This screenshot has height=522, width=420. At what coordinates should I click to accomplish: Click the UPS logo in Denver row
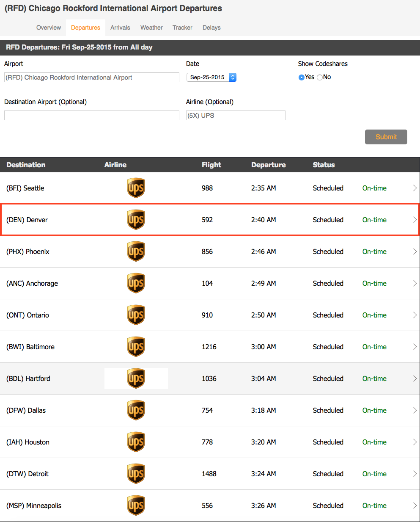point(136,220)
